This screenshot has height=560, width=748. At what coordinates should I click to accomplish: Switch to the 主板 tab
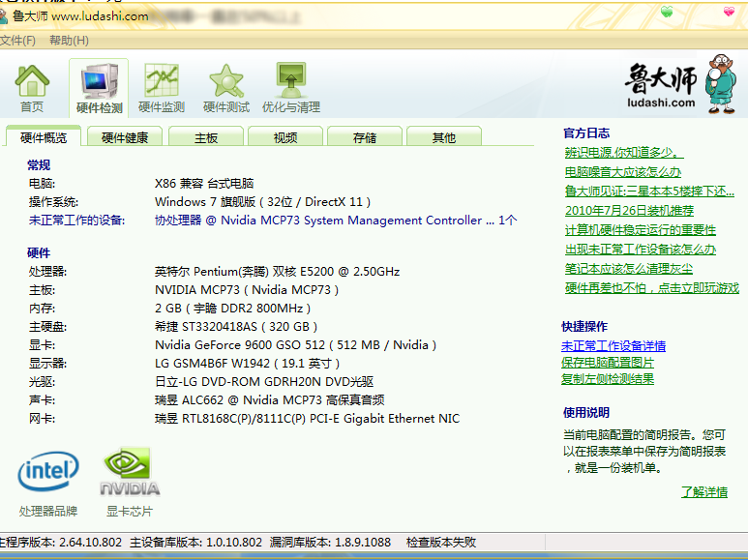pos(206,138)
